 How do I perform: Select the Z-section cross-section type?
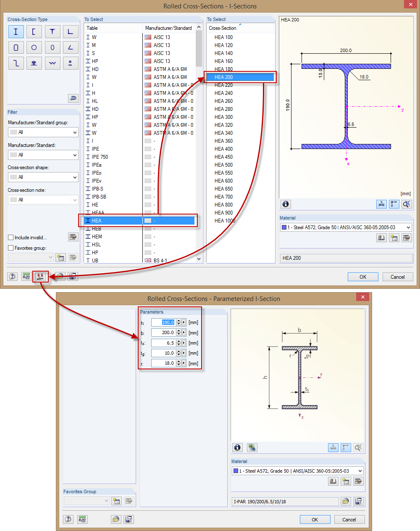[16, 63]
